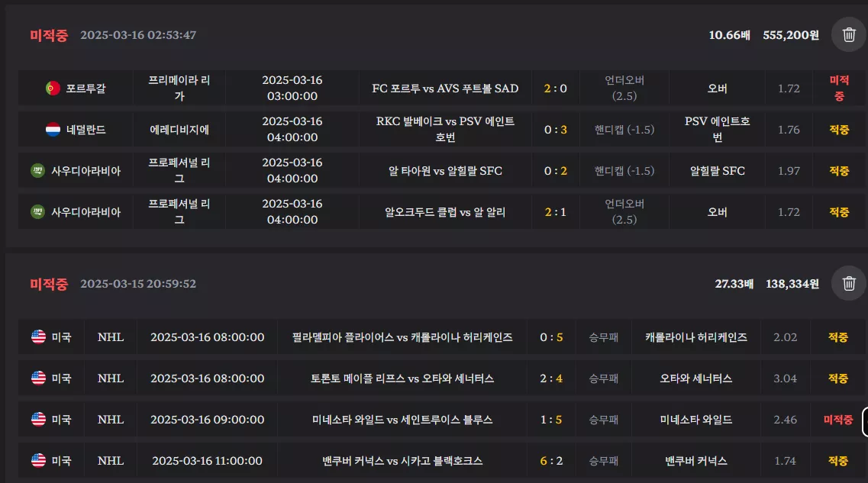Delete the 138,334원 bet slip via trash icon
This screenshot has width=868, height=483.
coord(849,284)
